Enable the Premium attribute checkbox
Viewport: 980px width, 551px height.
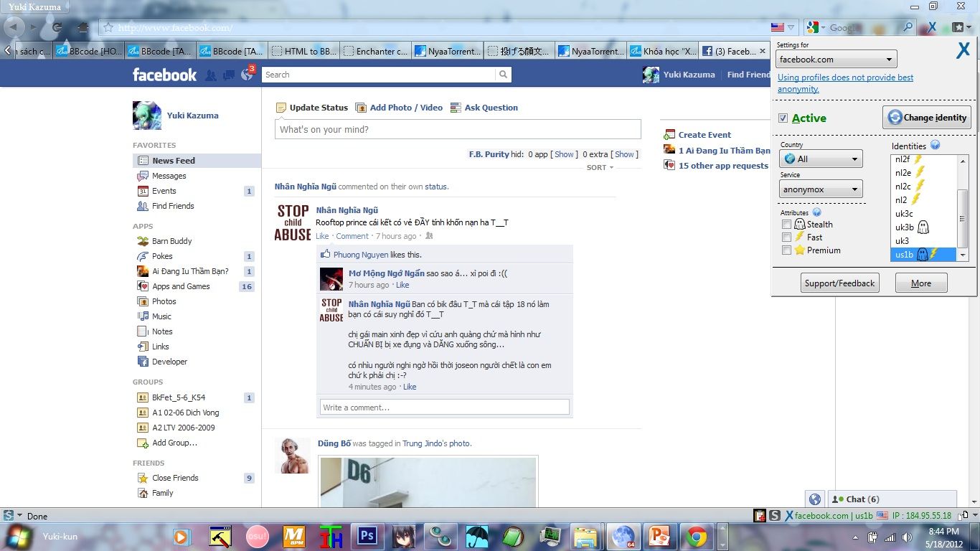pyautogui.click(x=787, y=250)
